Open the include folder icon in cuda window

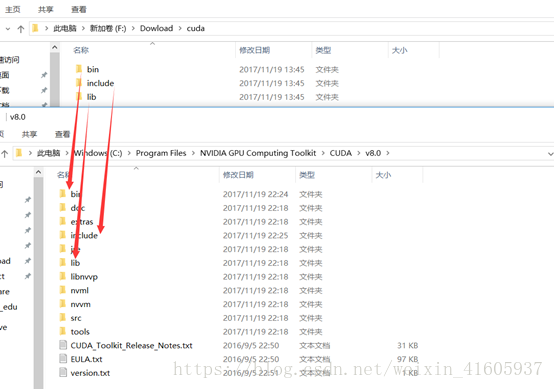click(79, 83)
